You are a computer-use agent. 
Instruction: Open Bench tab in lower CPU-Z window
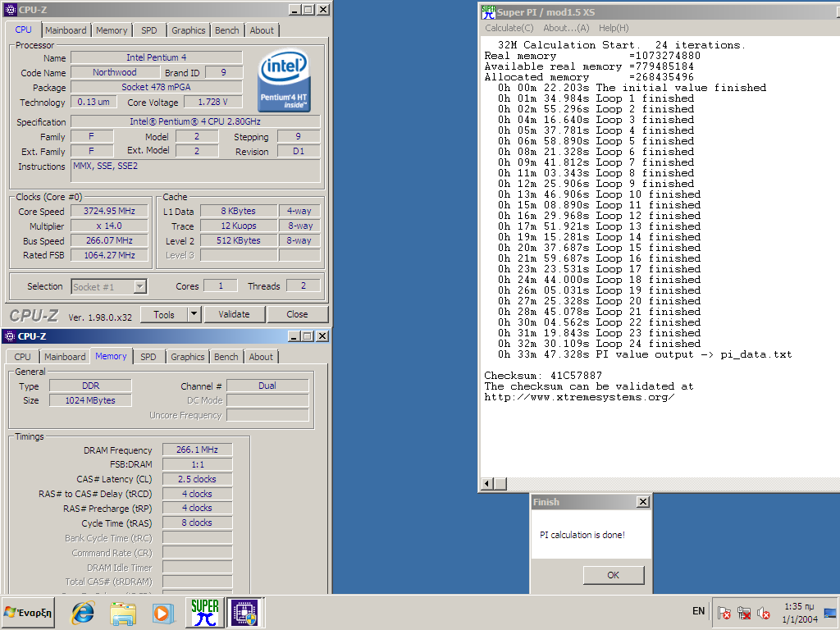[226, 357]
